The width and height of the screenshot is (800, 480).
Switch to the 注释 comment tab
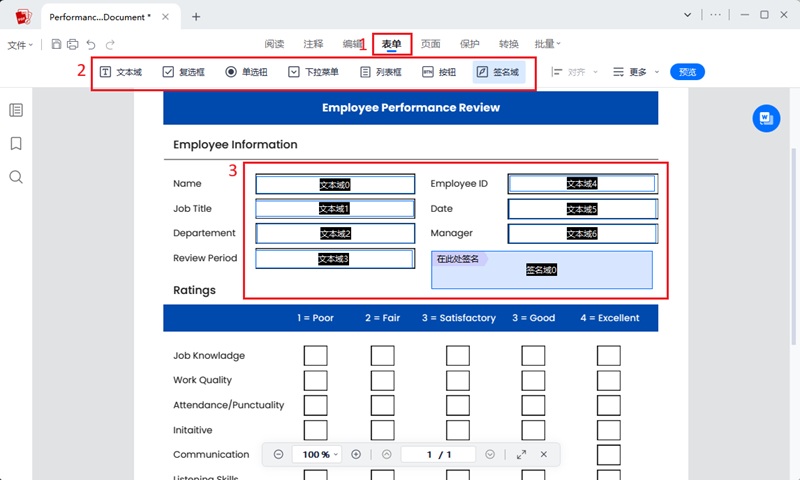(x=313, y=44)
